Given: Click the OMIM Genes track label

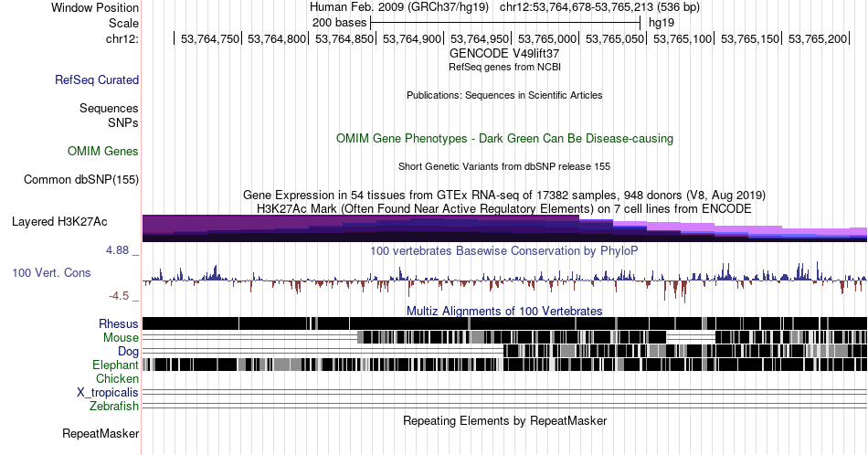Looking at the screenshot, I should point(103,151).
